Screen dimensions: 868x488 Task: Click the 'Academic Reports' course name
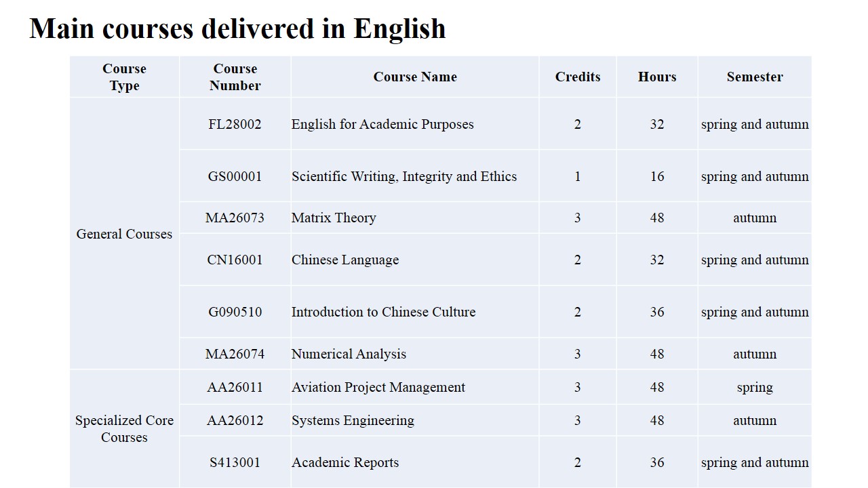[x=345, y=462]
